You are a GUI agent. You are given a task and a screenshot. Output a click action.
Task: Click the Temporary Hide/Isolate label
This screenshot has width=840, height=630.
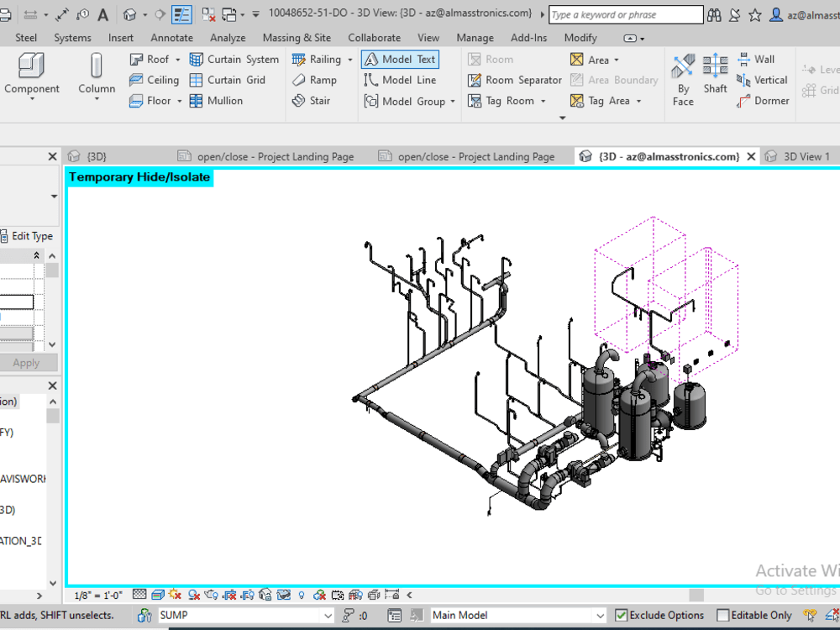coord(139,177)
